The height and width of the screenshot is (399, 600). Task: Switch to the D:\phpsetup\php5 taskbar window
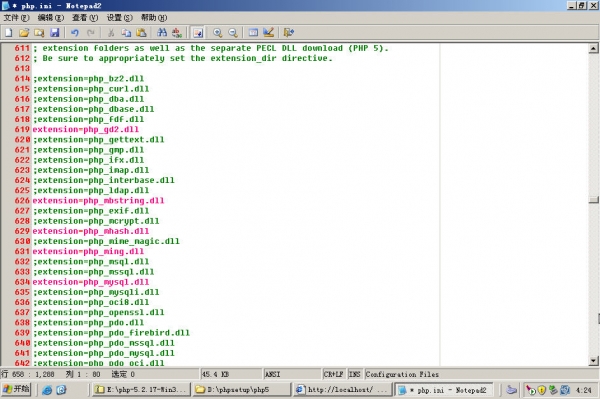coord(242,389)
